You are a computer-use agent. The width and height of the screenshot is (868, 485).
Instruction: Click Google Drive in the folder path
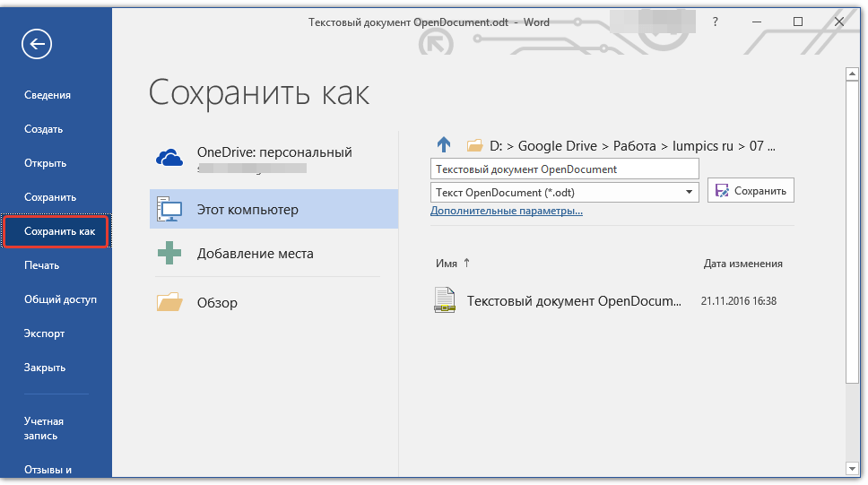pos(558,145)
